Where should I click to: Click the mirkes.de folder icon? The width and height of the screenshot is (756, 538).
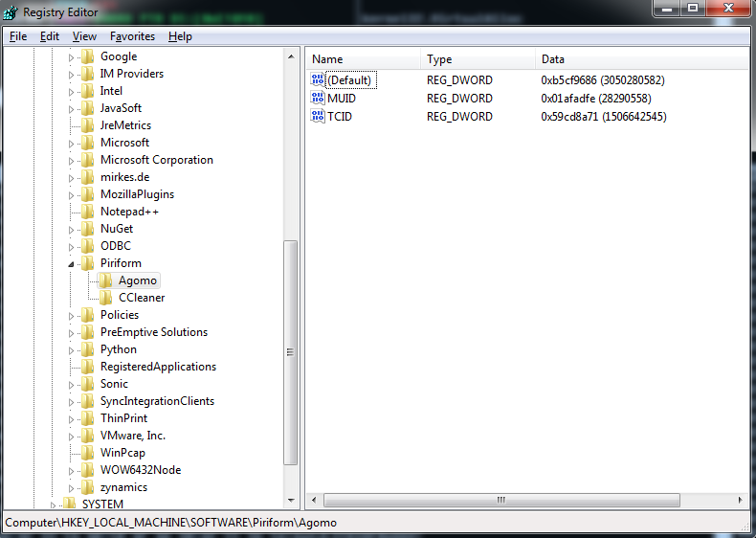point(88,177)
